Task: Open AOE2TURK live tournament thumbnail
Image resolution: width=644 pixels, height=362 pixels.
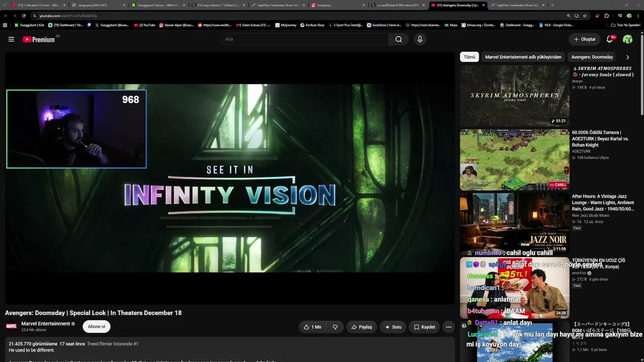Action: 515,160
